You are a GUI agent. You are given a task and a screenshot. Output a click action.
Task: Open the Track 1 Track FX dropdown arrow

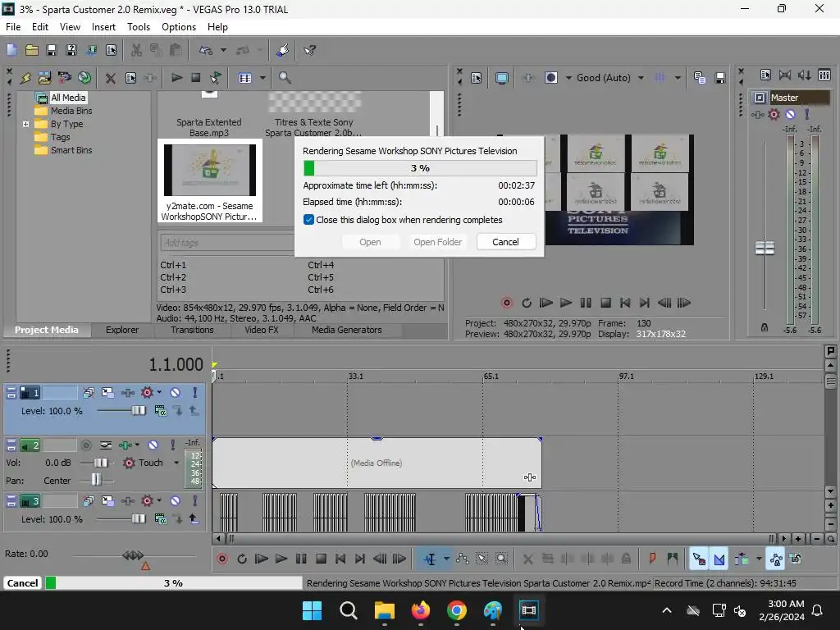(x=159, y=393)
